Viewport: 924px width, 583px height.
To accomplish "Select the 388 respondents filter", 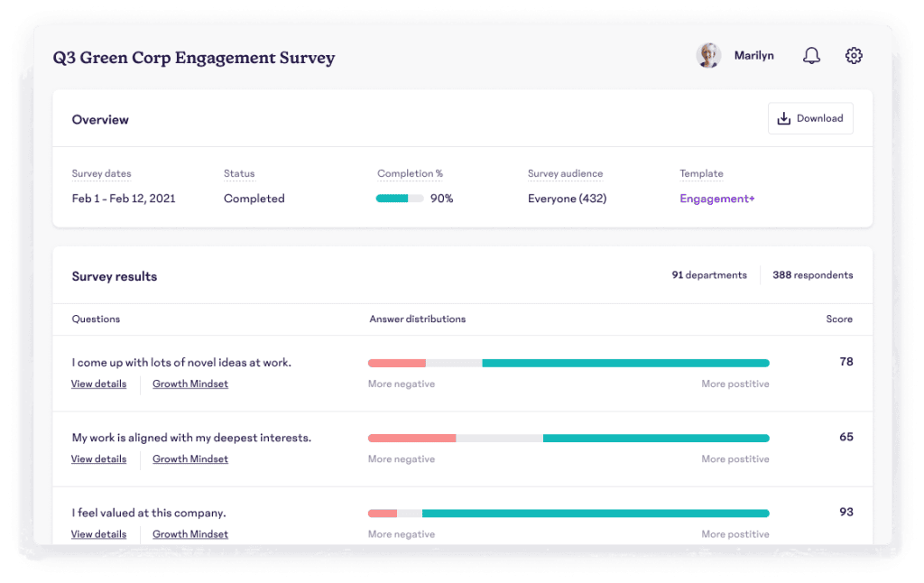I will pyautogui.click(x=813, y=275).
